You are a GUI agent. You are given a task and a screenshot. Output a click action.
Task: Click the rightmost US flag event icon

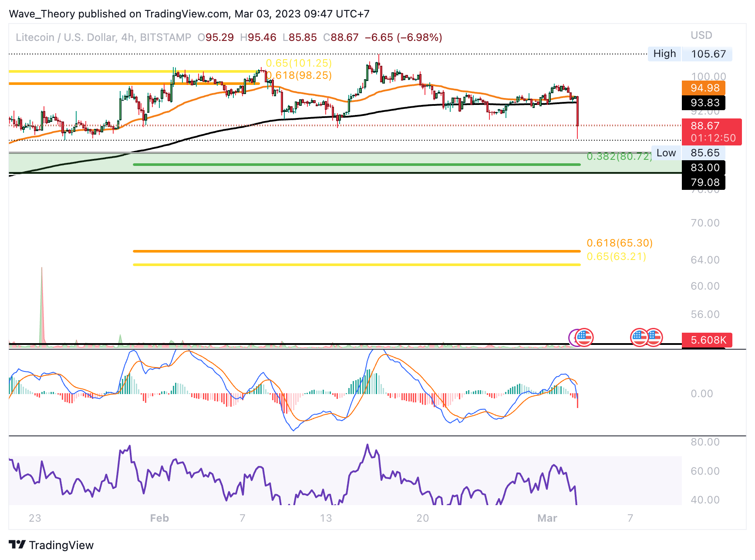point(654,337)
